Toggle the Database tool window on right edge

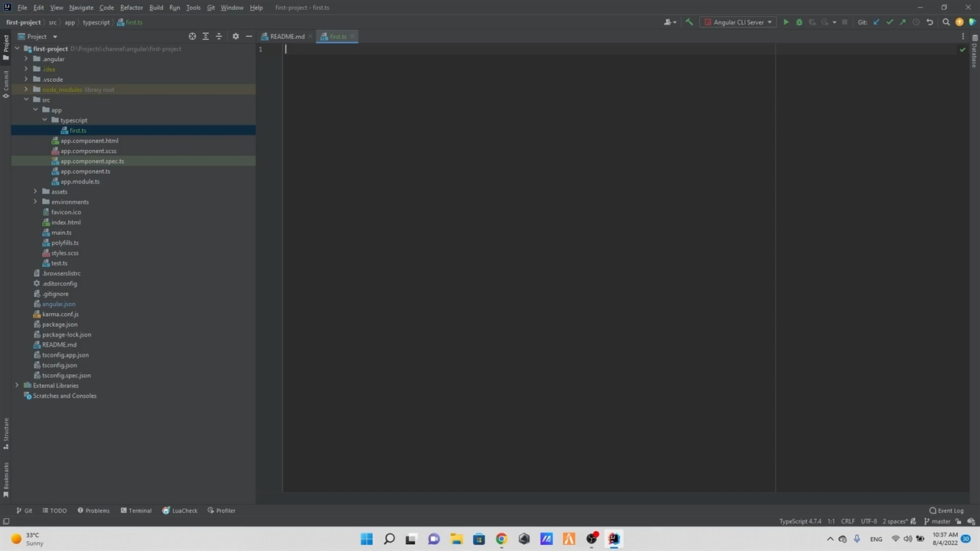click(974, 55)
